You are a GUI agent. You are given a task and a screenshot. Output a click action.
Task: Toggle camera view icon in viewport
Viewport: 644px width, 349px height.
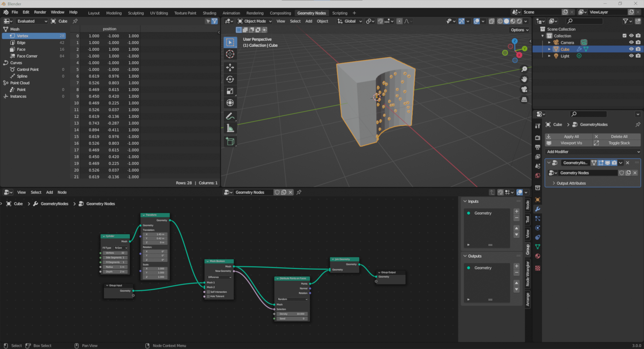[524, 89]
